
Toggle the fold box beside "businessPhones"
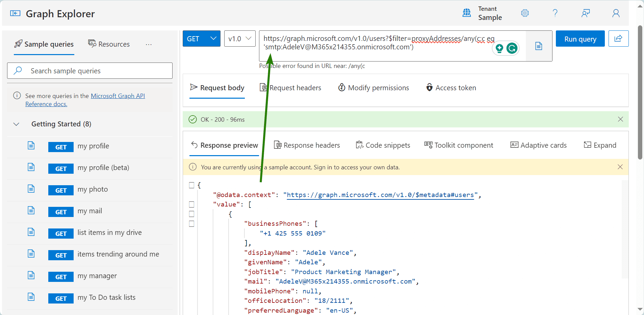point(191,224)
